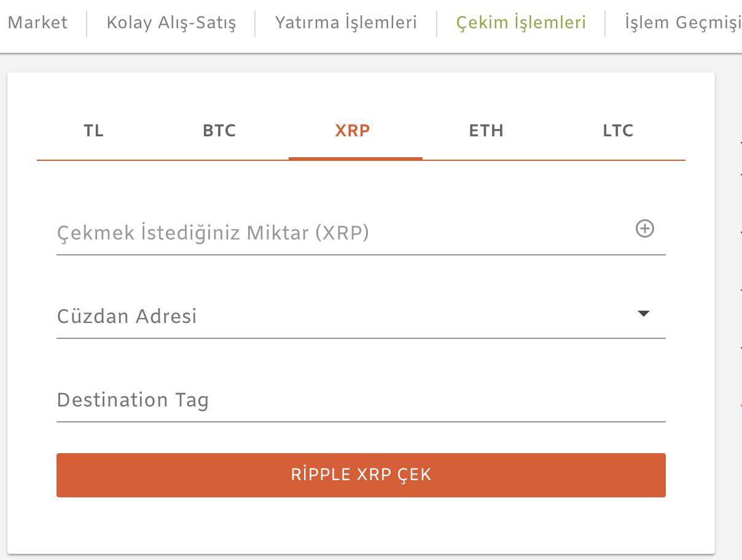Open the Market navigation item

point(37,23)
